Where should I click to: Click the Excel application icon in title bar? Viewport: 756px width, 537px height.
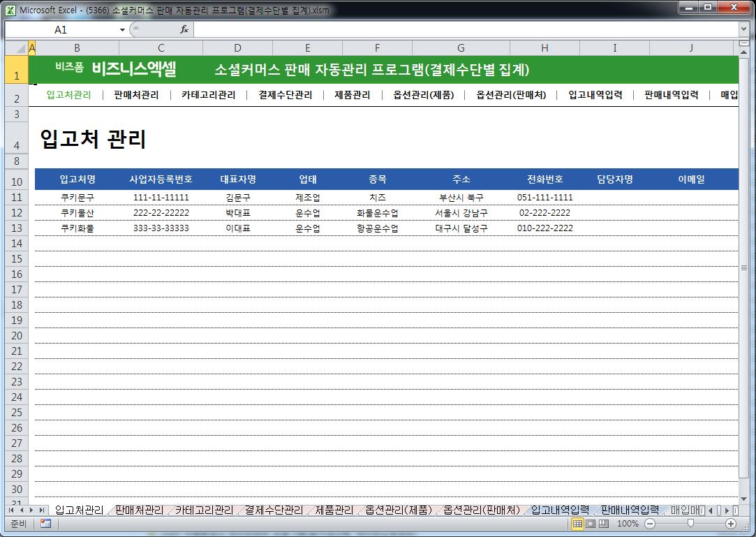pyautogui.click(x=10, y=10)
